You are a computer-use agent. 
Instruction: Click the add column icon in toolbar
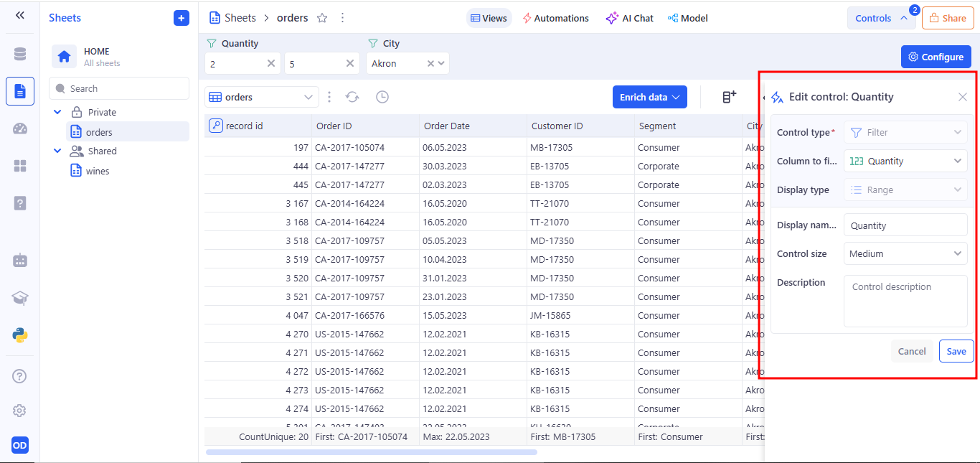(729, 97)
